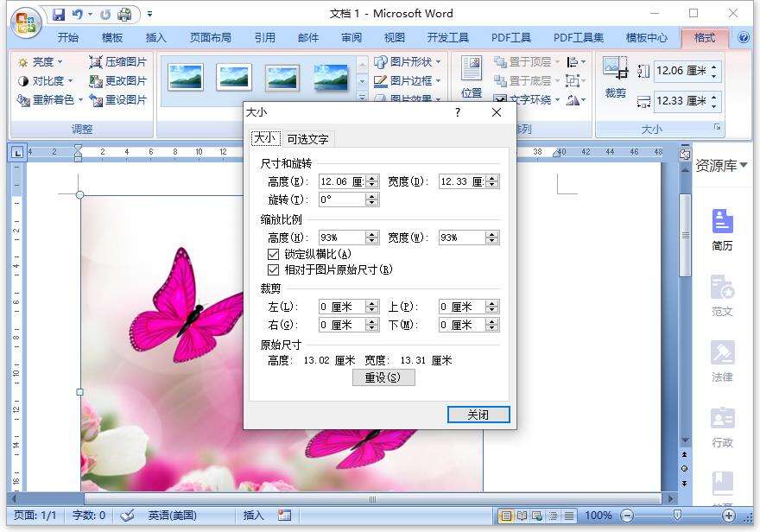Open the 对比度 contrast dropdown

pyautogui.click(x=46, y=81)
